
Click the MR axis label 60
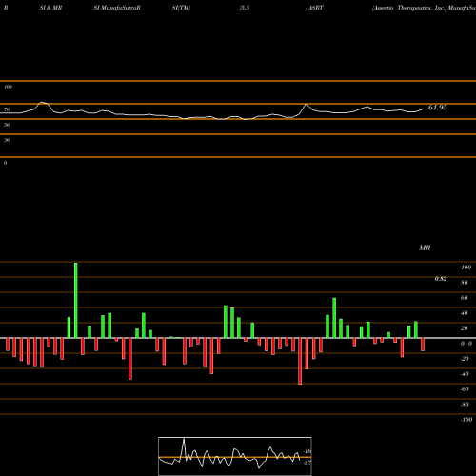click(x=465, y=298)
